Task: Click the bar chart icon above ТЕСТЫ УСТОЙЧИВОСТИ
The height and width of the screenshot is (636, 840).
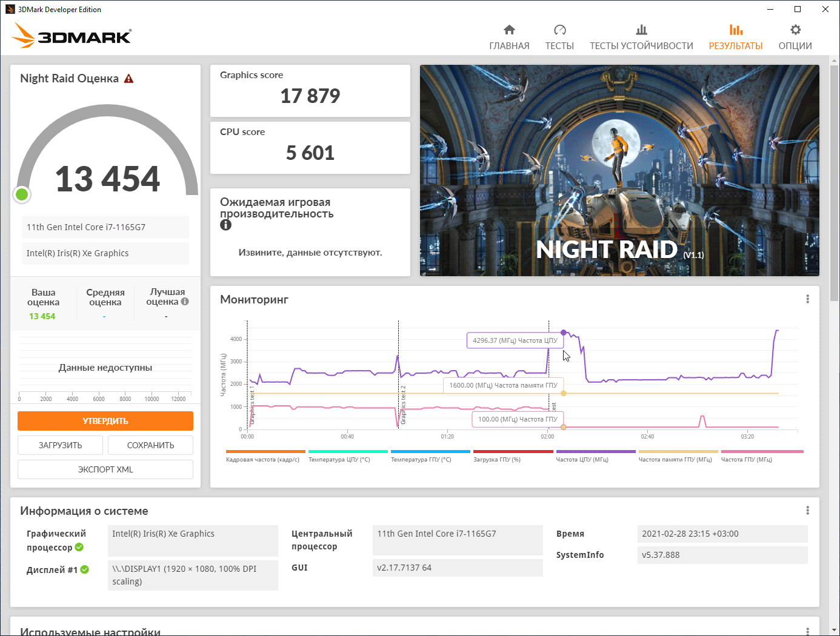Action: 641,30
